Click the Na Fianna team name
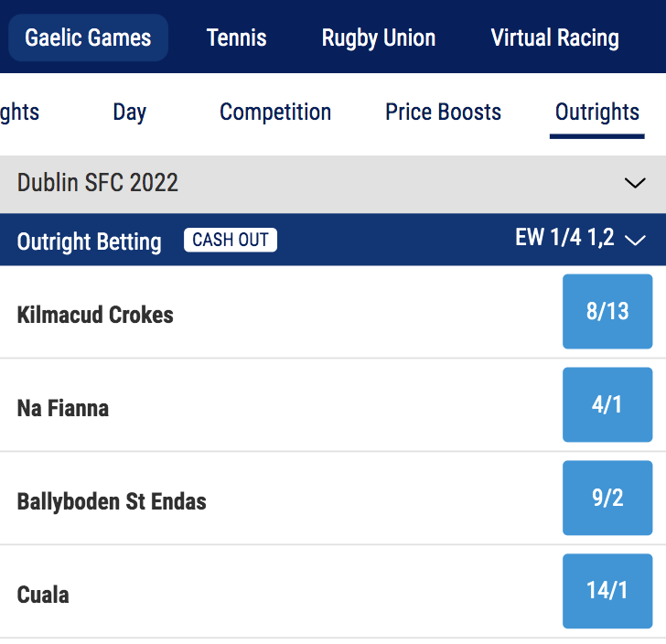Image resolution: width=666 pixels, height=644 pixels. (63, 408)
